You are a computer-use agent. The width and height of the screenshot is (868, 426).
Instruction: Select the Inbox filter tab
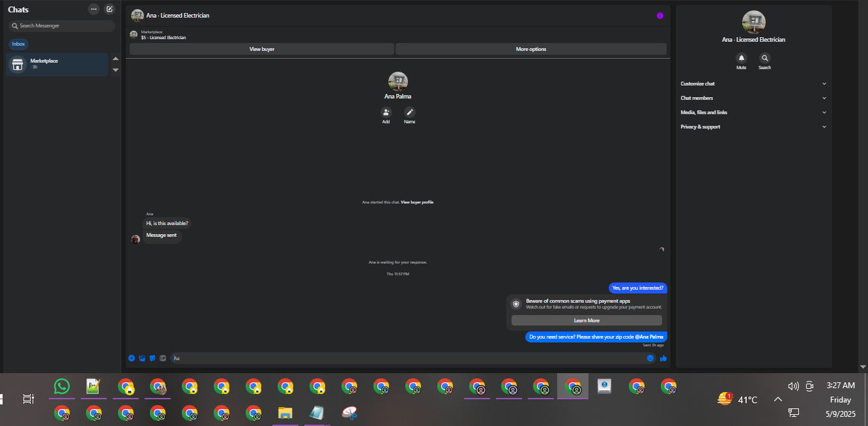coord(18,44)
